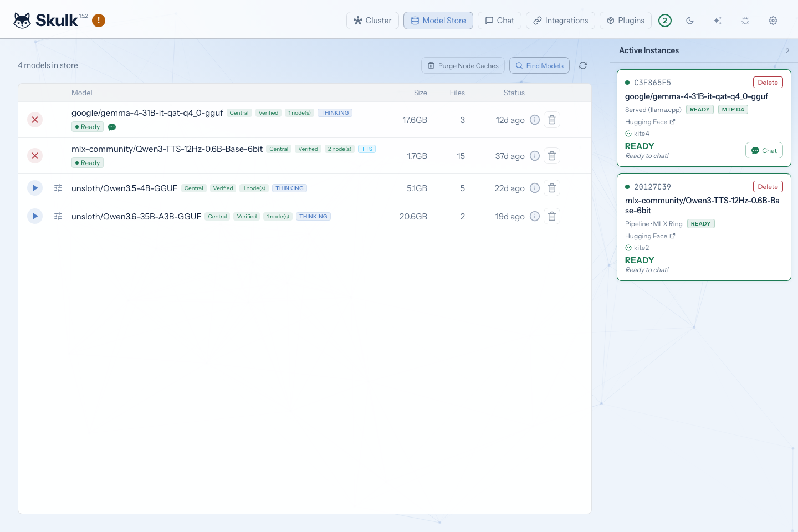Open chat bubble icon on gemma row
Screen dimensions: 798x532
pos(112,127)
